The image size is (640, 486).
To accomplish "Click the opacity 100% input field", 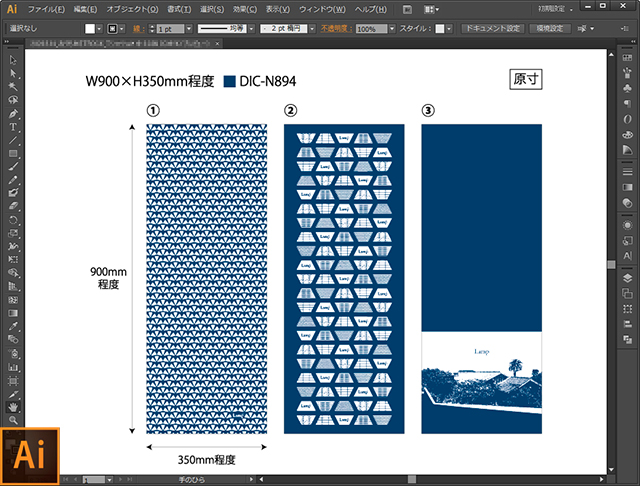I will click(368, 29).
